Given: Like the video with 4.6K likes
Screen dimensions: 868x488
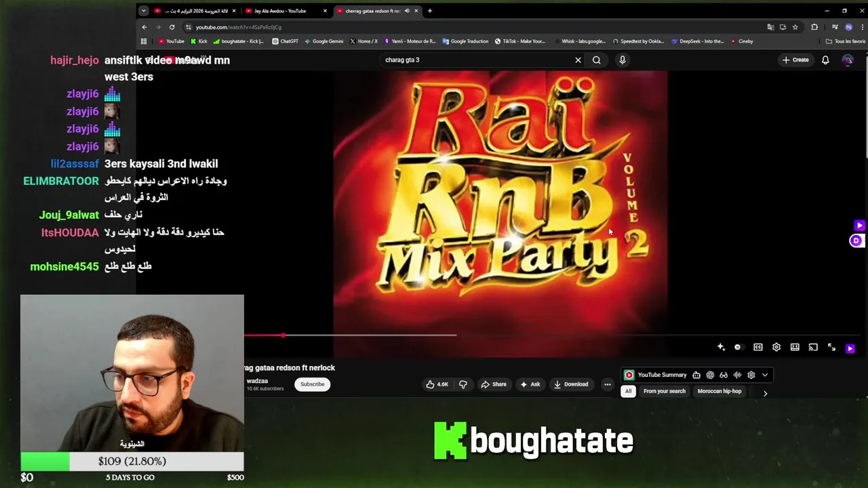Looking at the screenshot, I should point(437,384).
